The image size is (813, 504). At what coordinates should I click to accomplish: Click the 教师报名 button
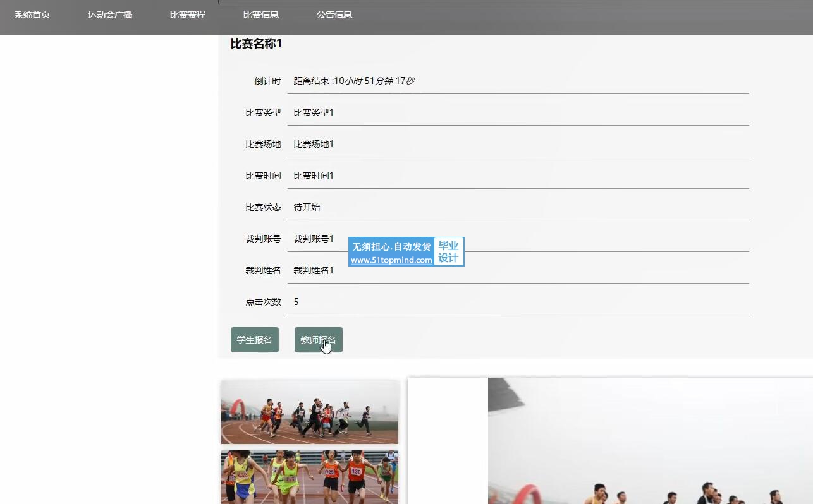pos(319,340)
